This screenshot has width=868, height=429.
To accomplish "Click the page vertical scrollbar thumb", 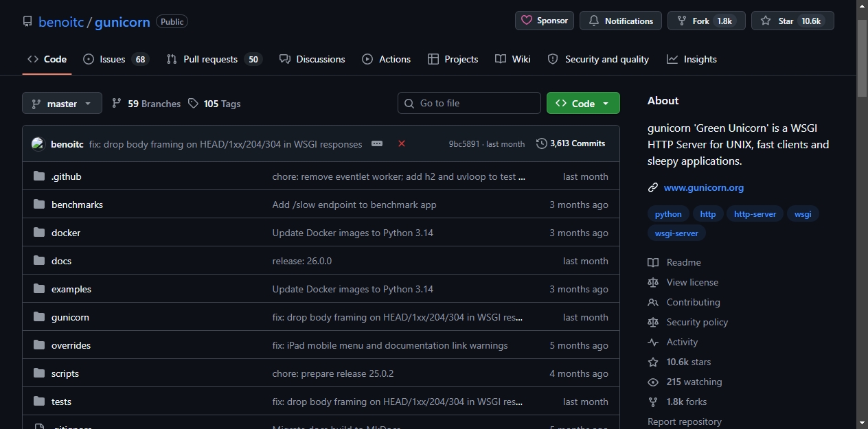I will point(863,58).
